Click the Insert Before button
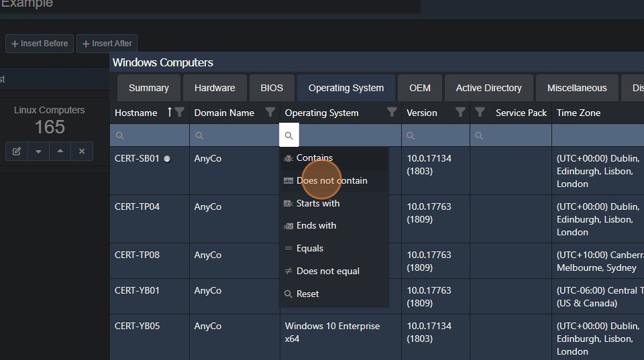The height and width of the screenshot is (360, 644). point(40,44)
